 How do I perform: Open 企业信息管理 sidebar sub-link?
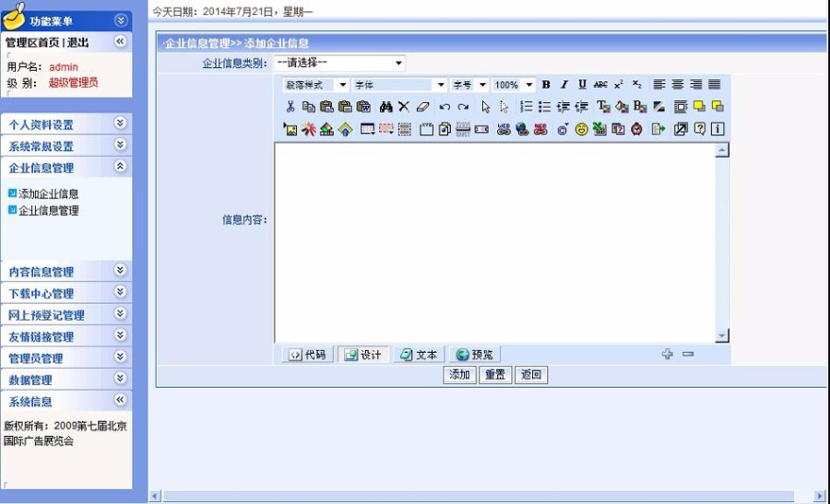pos(48,210)
